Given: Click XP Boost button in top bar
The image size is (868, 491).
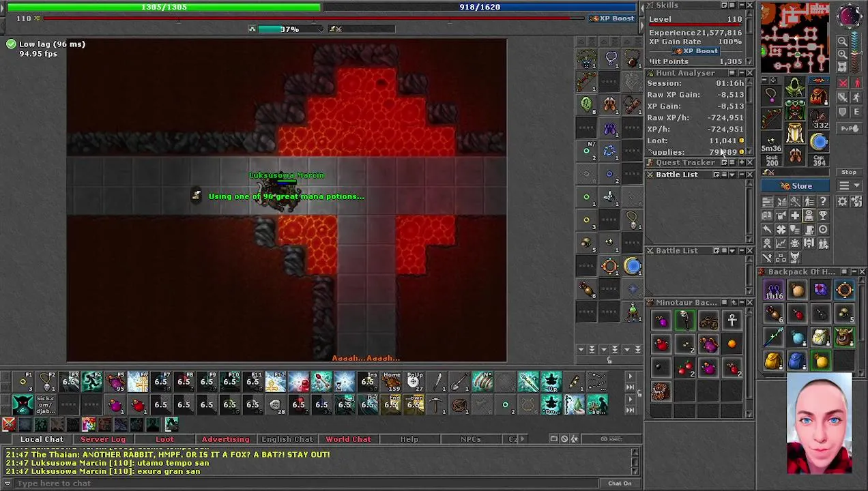Looking at the screenshot, I should (x=613, y=18).
